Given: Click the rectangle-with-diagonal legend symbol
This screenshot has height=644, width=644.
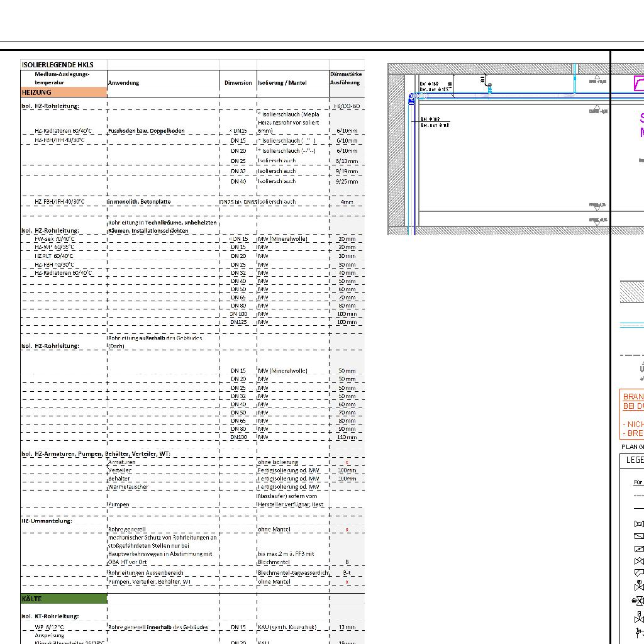Looking at the screenshot, I should click(639, 536).
